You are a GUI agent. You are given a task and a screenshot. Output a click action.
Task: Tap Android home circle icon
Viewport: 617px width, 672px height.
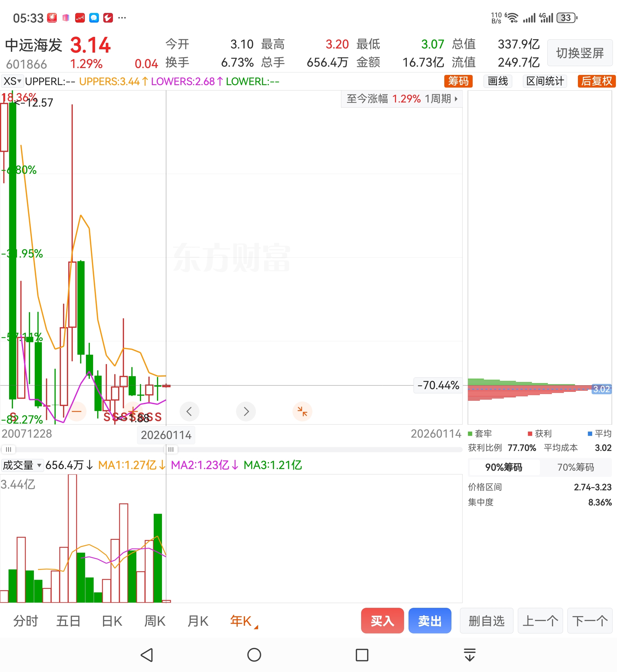[x=254, y=655]
